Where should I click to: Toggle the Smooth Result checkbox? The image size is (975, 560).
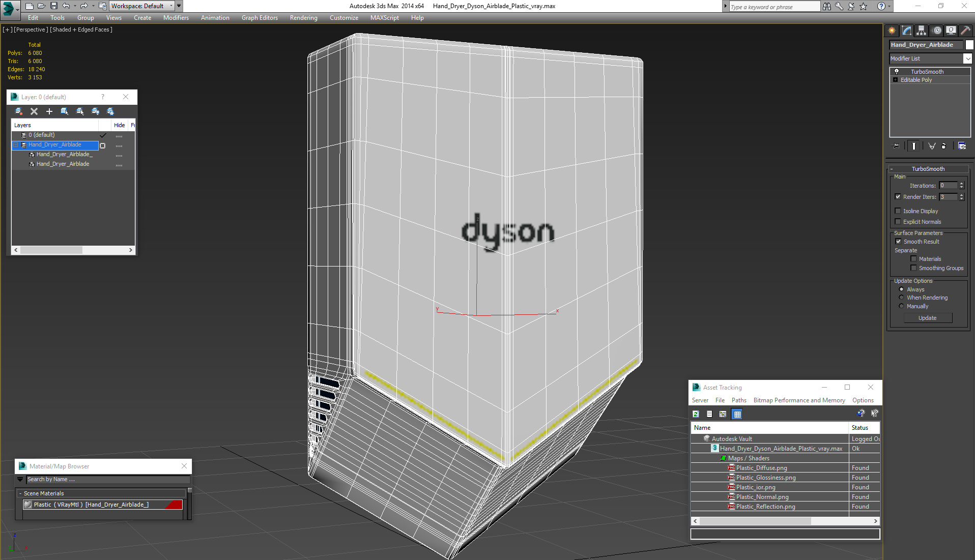tap(898, 242)
